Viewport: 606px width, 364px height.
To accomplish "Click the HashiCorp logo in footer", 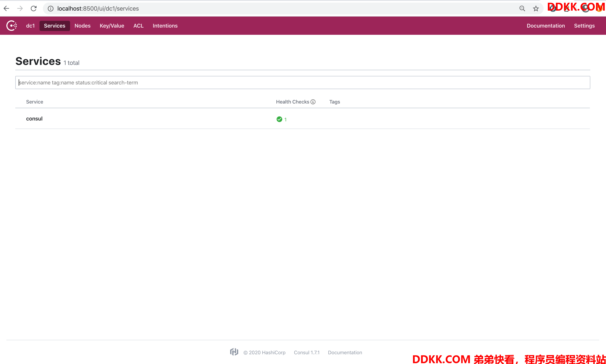I will pyautogui.click(x=234, y=352).
